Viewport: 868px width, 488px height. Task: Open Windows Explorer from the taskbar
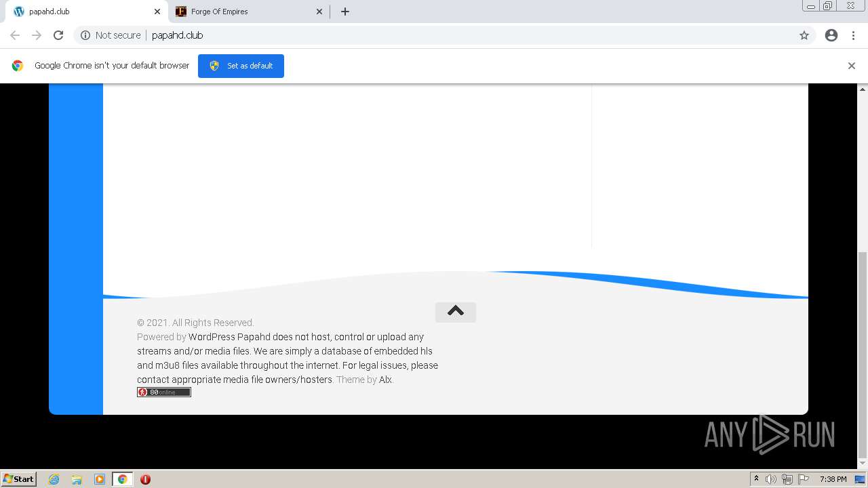tap(77, 479)
